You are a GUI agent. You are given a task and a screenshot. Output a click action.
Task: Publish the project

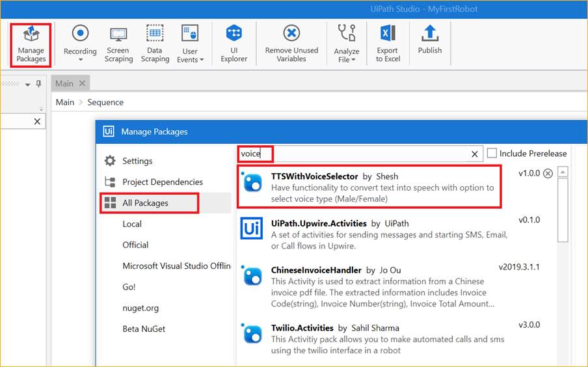click(x=430, y=40)
